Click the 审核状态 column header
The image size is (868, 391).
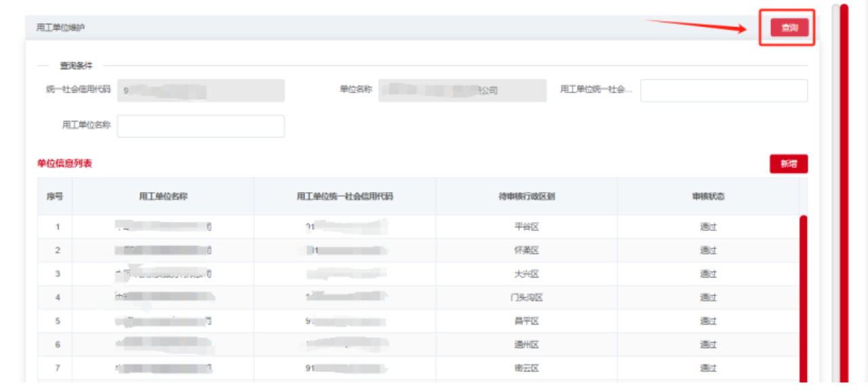pyautogui.click(x=708, y=196)
